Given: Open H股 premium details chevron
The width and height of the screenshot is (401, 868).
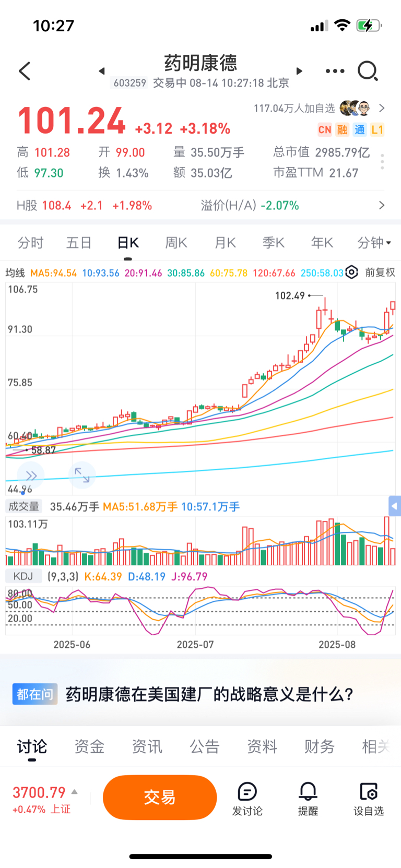Looking at the screenshot, I should click(382, 205).
